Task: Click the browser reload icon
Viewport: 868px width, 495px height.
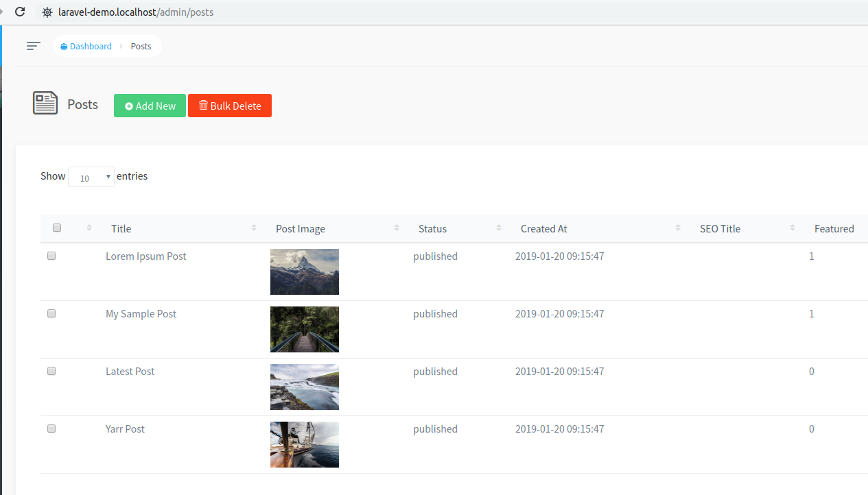Action: click(19, 12)
